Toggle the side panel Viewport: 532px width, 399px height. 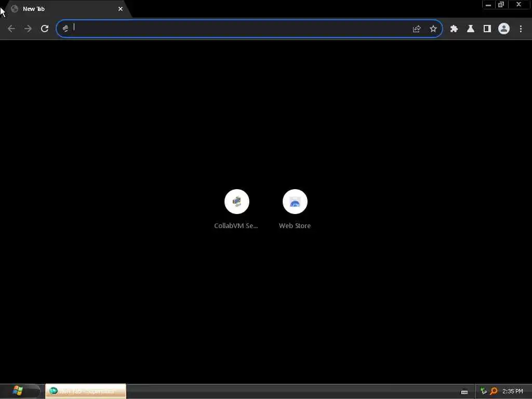coord(487,29)
